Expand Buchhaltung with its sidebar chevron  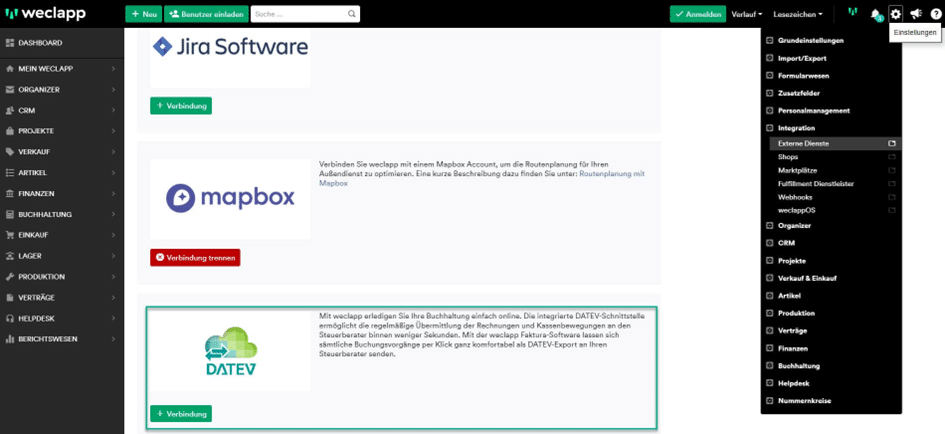click(x=113, y=215)
